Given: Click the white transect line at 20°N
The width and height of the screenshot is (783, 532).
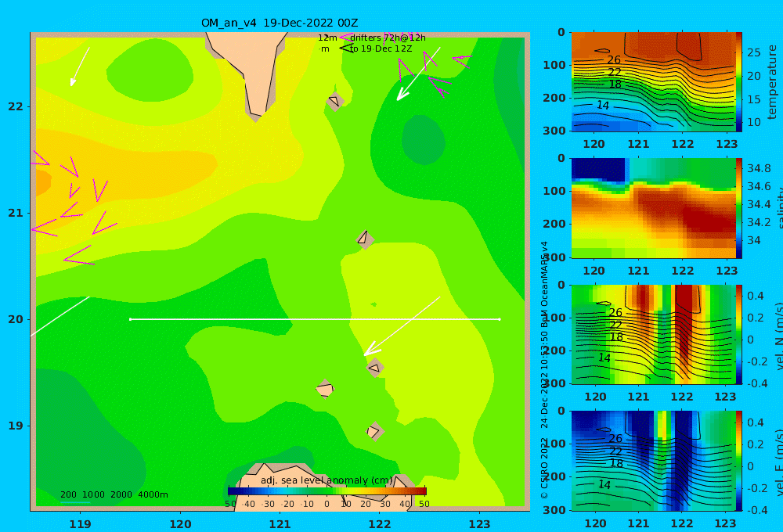Looking at the screenshot, I should 315,319.
